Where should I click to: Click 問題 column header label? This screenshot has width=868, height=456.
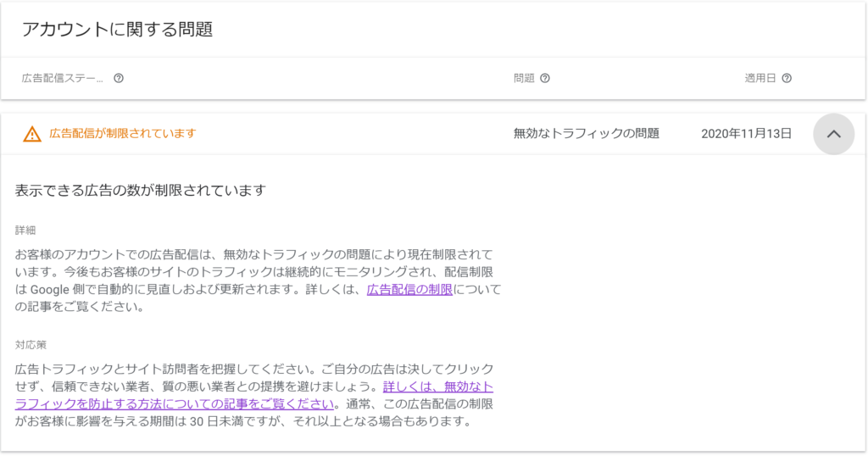(x=524, y=78)
